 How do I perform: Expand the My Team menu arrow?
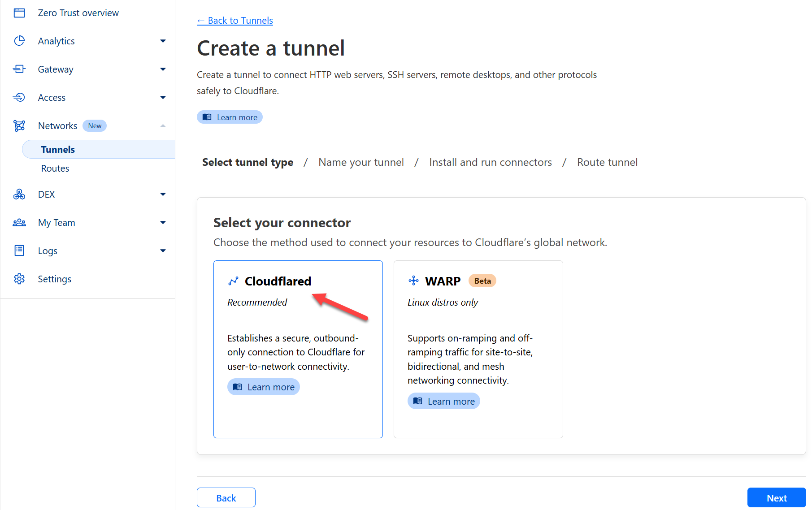click(x=163, y=222)
